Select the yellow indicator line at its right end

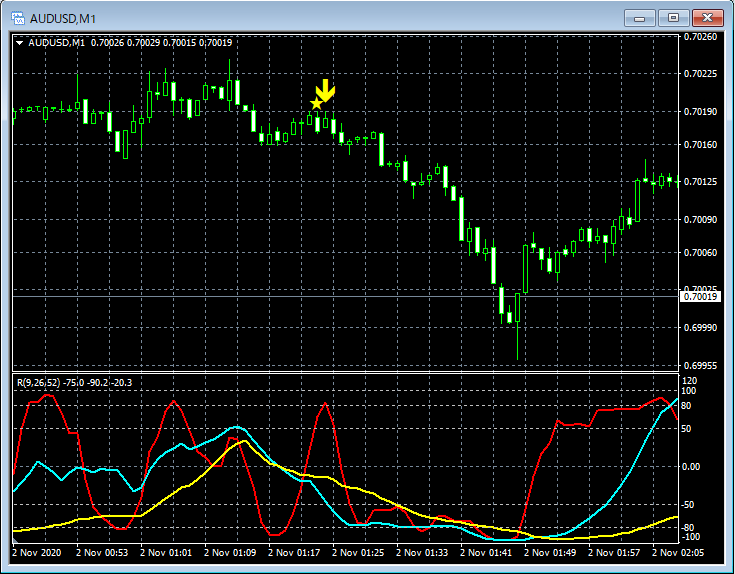[676, 517]
